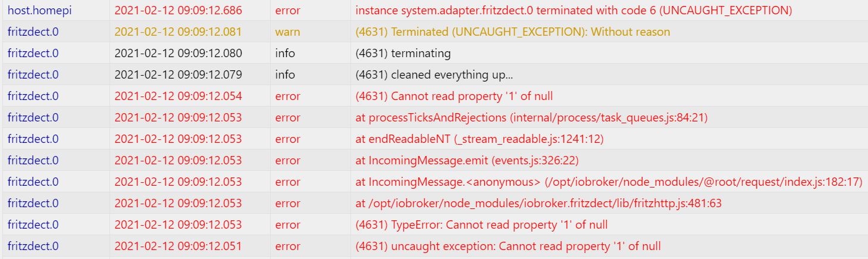868x259 pixels.
Task: Click the timestamp ending in 12.079
Action: tap(178, 74)
